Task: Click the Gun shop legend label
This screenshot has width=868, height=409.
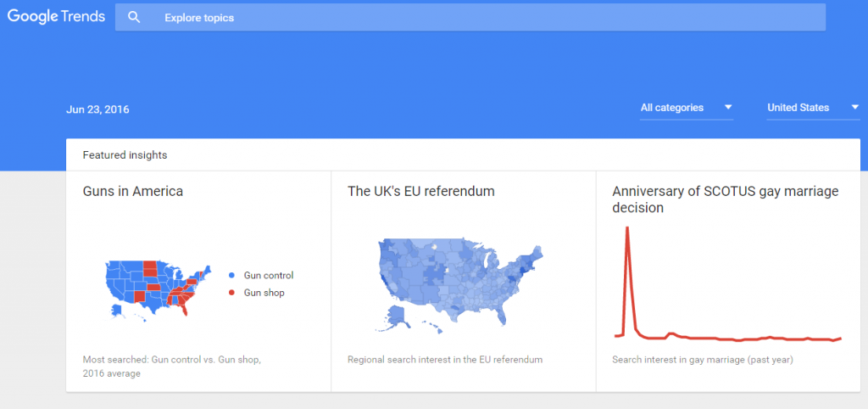Action: (264, 293)
